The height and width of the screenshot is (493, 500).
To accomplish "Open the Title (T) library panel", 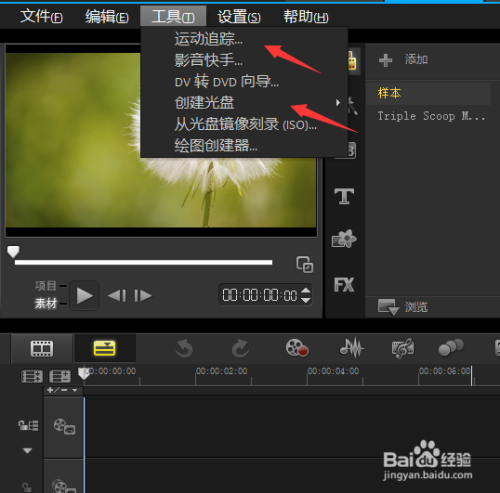I will click(344, 196).
